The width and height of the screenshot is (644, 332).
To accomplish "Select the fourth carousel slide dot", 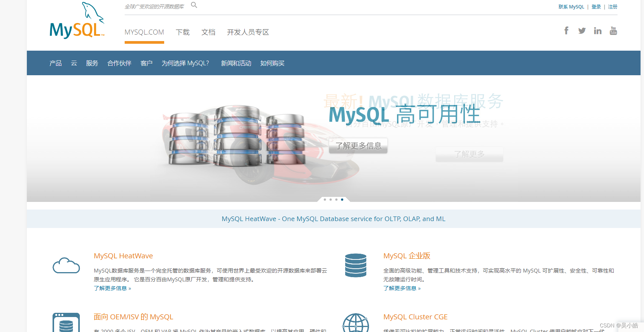I will click(342, 200).
